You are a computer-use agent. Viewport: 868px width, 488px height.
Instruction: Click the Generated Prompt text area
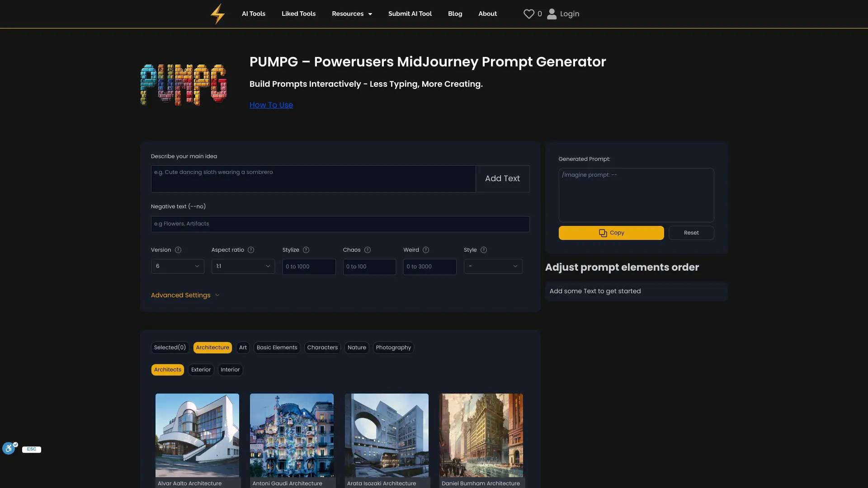[x=636, y=195]
